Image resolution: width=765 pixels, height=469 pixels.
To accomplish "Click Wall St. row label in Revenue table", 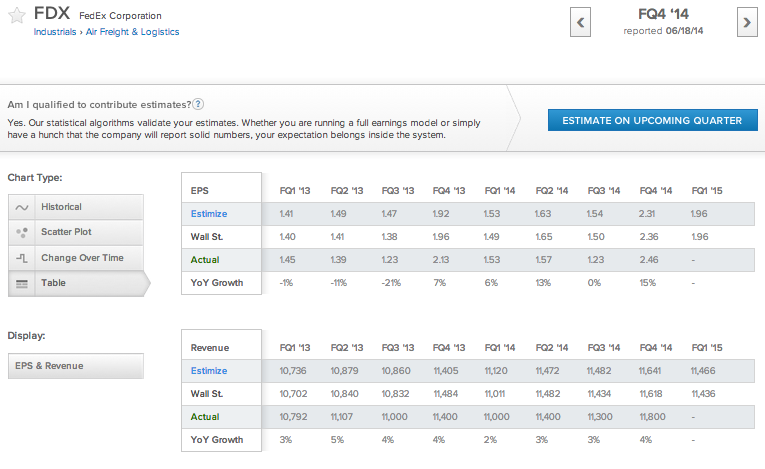I will click(x=207, y=394).
